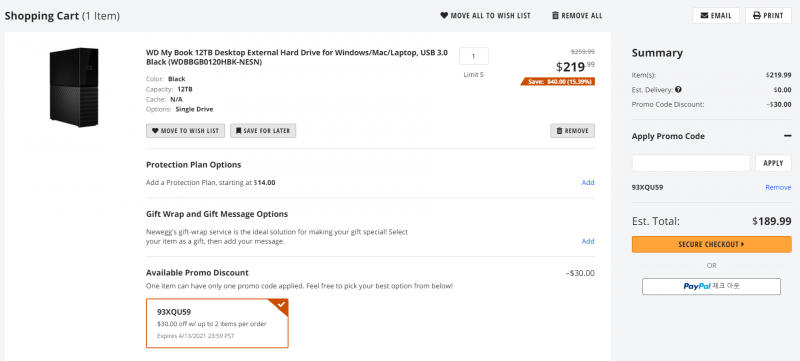Click 'Gift Wrap and Gift Message Options' heading
Screen dimensions: 800x361
tap(217, 214)
